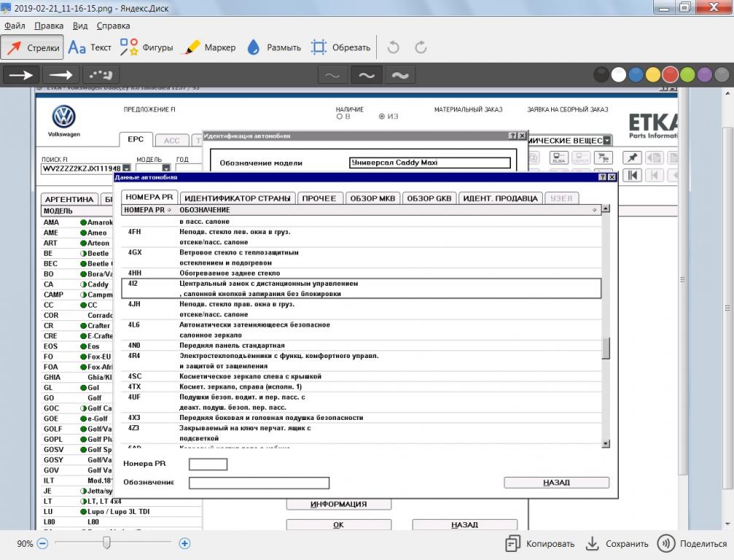Screen dimensions: 734x560
Task: Select the thinnest wavy line thickness
Action: click(x=332, y=75)
